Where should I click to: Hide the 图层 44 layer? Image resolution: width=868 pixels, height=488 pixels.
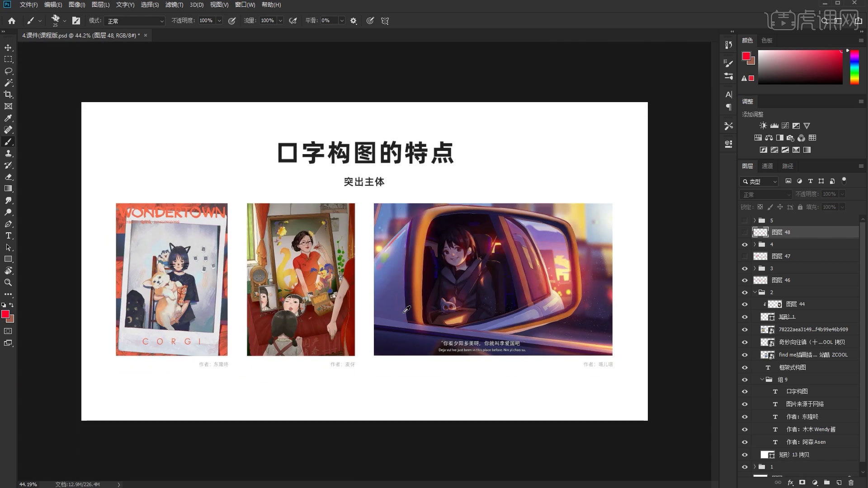(x=745, y=304)
